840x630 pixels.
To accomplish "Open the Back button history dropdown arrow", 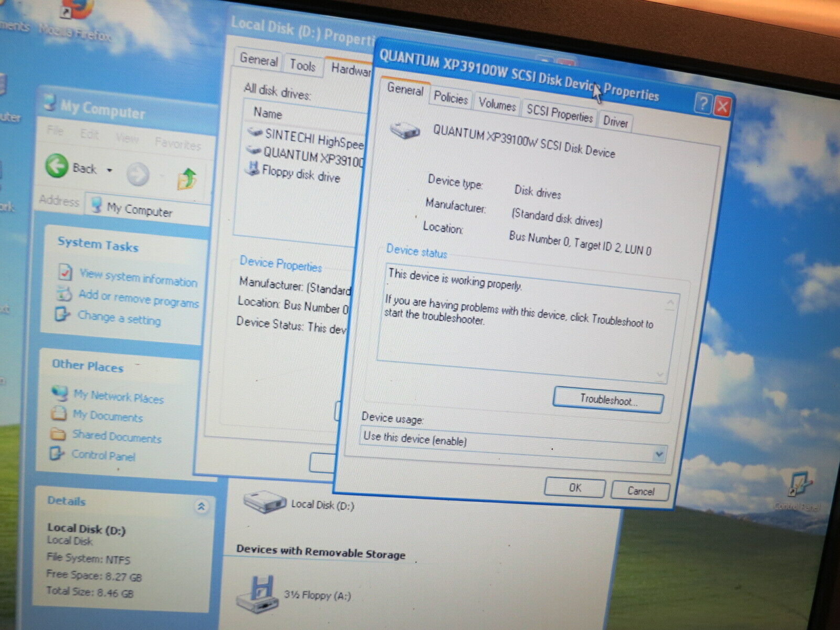I will pyautogui.click(x=109, y=170).
